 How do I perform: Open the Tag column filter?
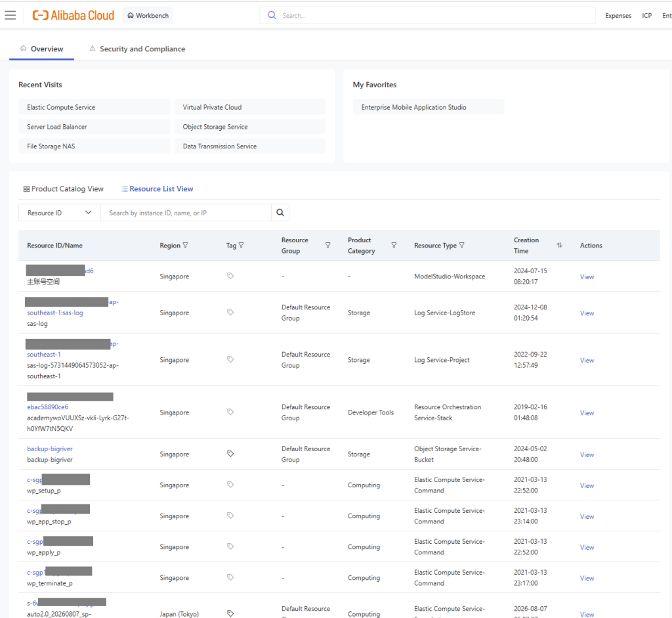(x=241, y=246)
